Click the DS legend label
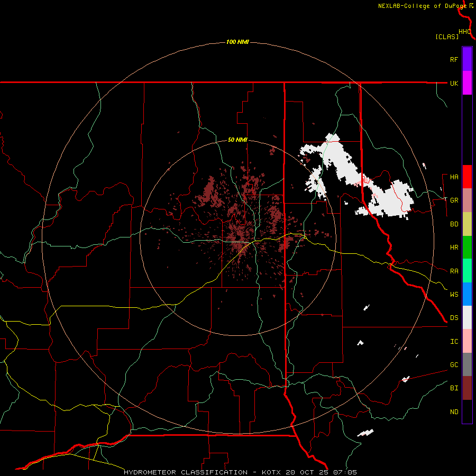 [x=454, y=318]
